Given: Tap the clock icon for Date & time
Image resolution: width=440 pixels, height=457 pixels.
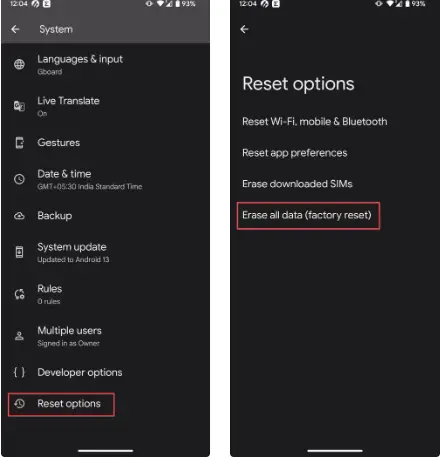Looking at the screenshot, I should click(x=19, y=179).
